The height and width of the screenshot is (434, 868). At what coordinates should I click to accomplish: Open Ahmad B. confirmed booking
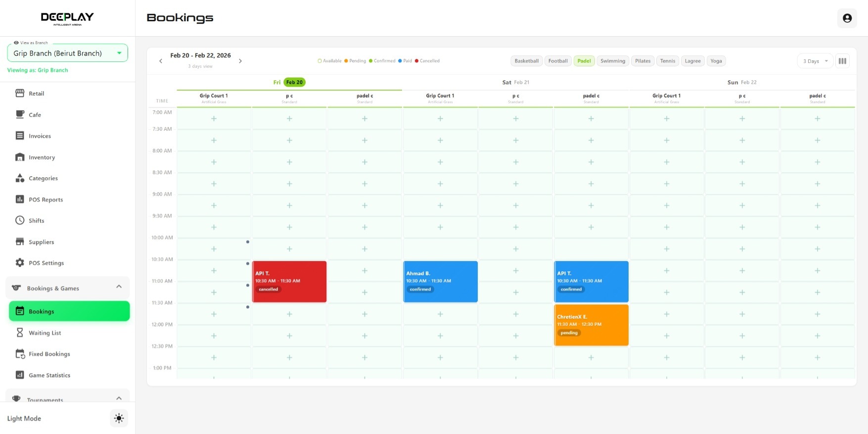(440, 282)
